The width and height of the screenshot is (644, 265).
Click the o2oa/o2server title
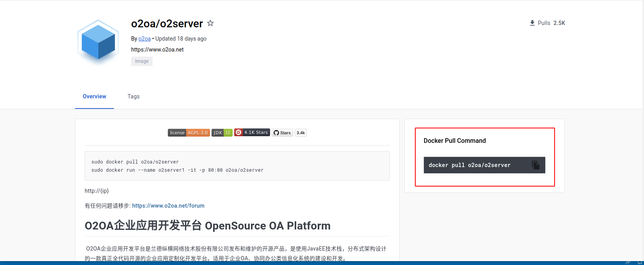pos(167,23)
